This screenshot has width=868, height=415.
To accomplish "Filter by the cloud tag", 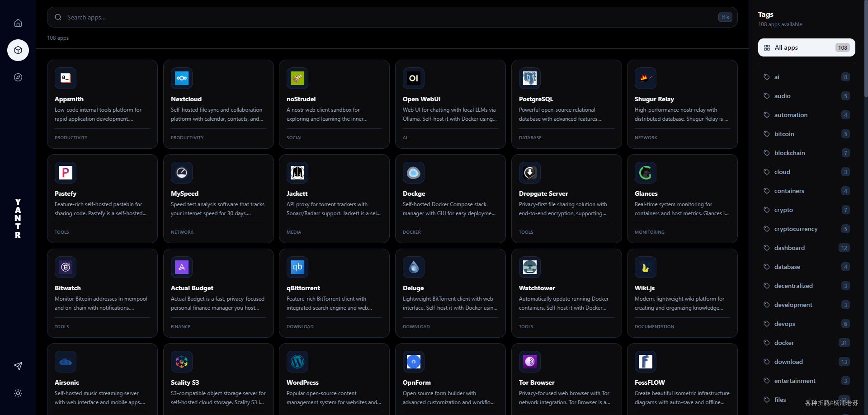I will 807,172.
